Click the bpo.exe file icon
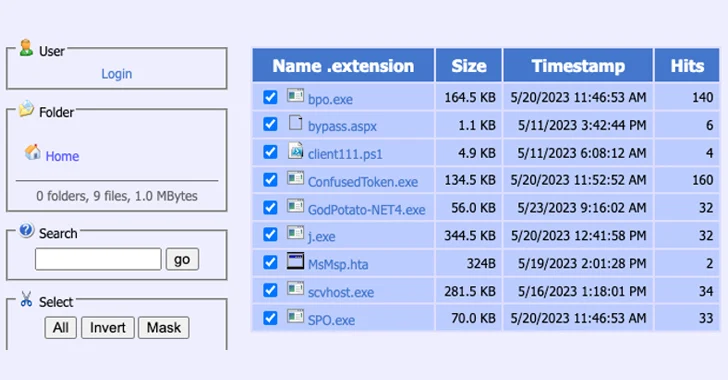728x380 pixels. (295, 95)
